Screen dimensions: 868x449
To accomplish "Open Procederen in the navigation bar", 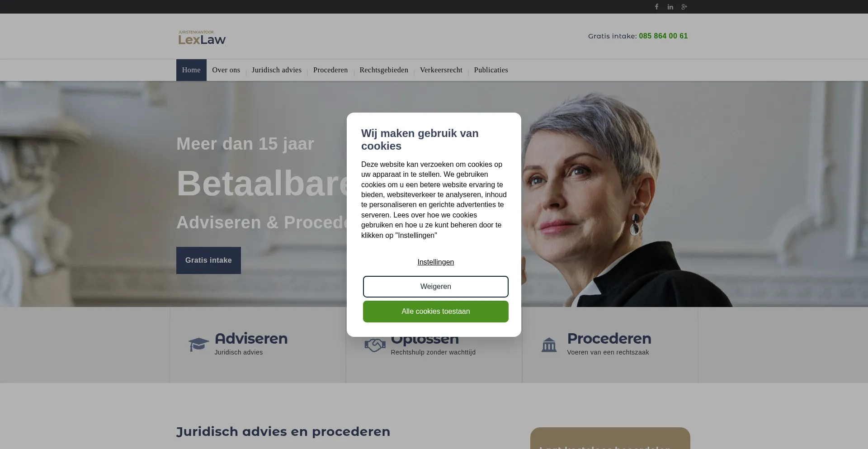I will pos(330,70).
